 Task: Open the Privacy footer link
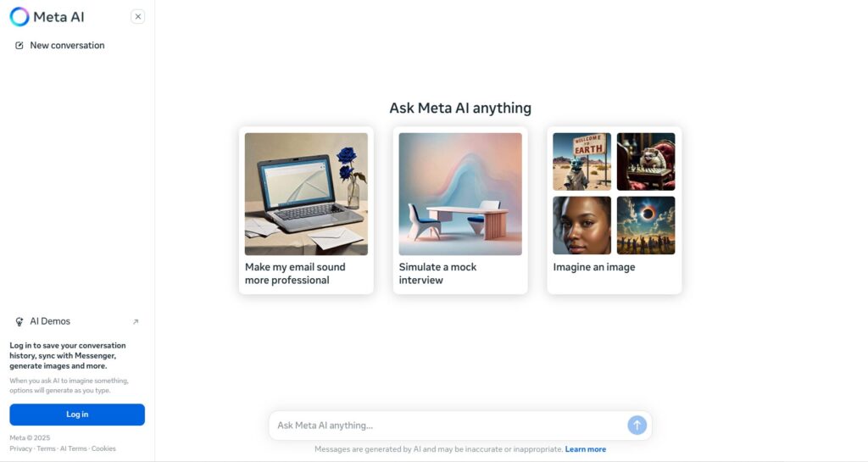[x=20, y=448]
